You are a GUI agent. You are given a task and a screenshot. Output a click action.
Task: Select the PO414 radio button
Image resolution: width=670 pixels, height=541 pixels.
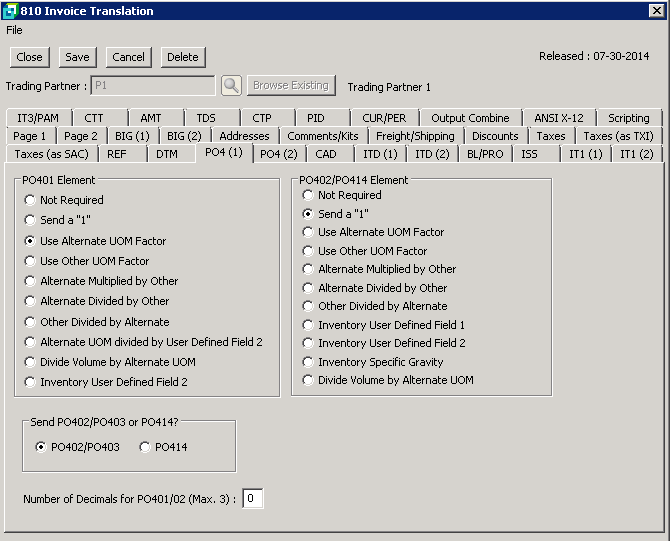tap(145, 447)
